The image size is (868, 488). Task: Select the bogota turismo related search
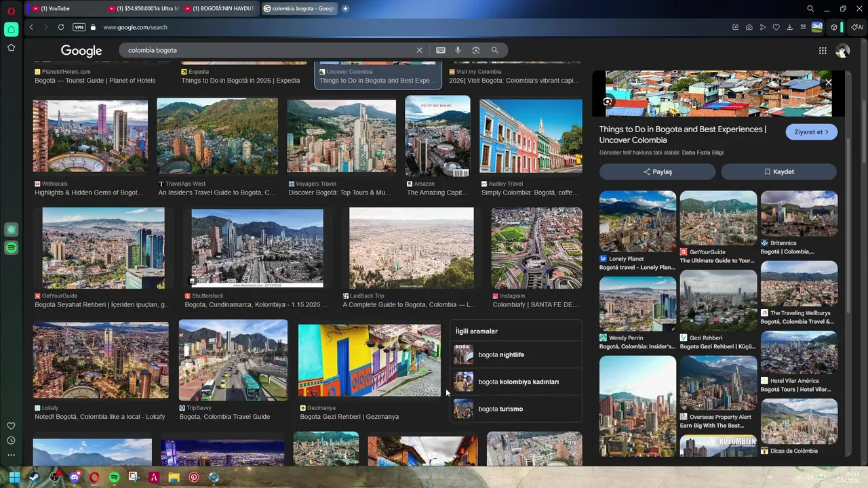[x=516, y=409]
